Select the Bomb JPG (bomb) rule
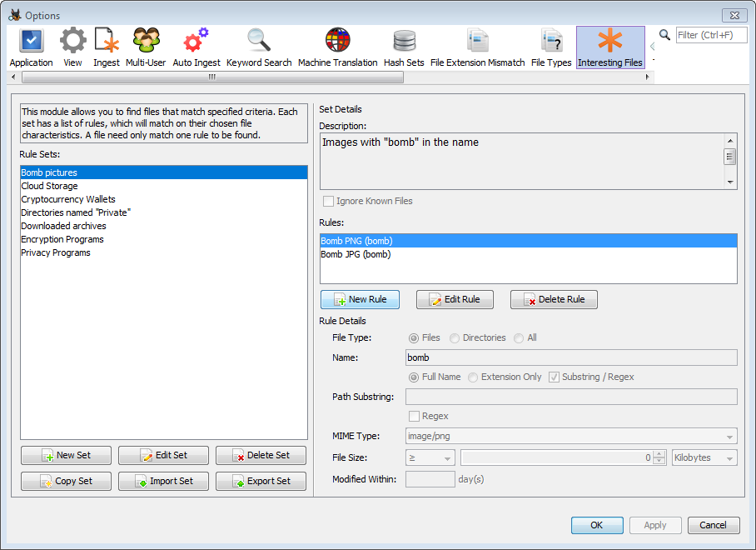 pos(356,254)
